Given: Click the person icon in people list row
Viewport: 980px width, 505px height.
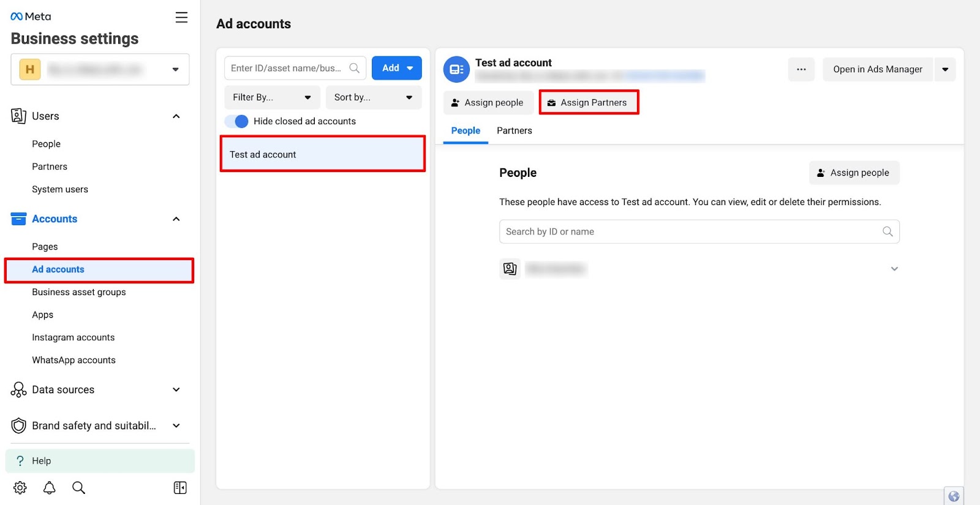Looking at the screenshot, I should (x=510, y=269).
